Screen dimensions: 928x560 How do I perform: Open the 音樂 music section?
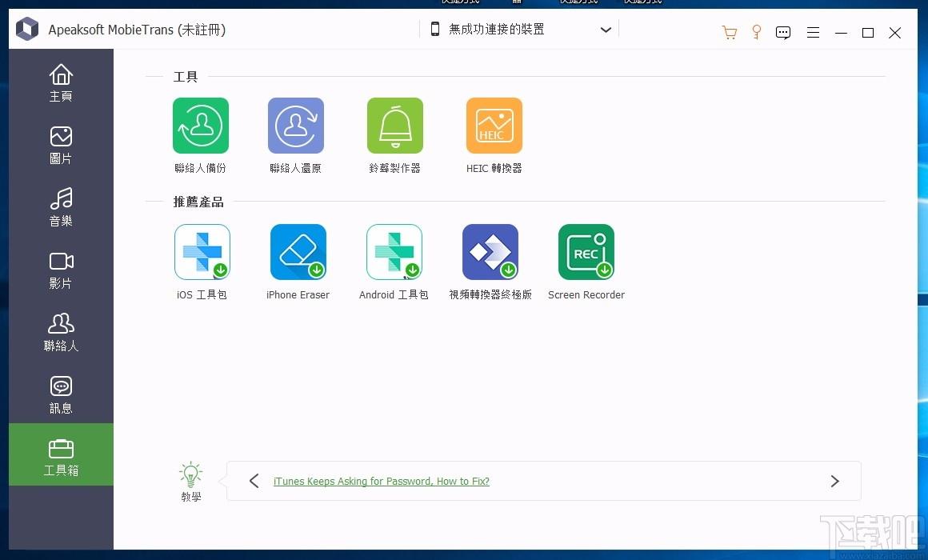(x=61, y=207)
